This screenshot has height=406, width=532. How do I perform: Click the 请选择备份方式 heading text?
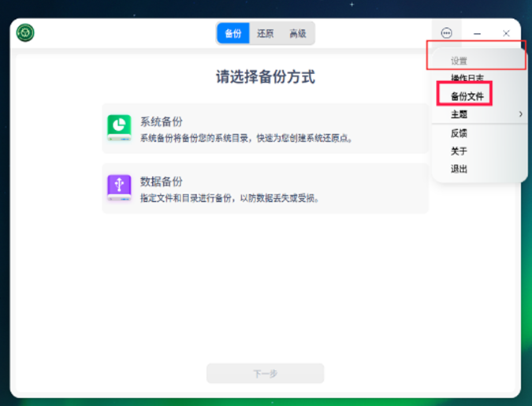coord(266,76)
